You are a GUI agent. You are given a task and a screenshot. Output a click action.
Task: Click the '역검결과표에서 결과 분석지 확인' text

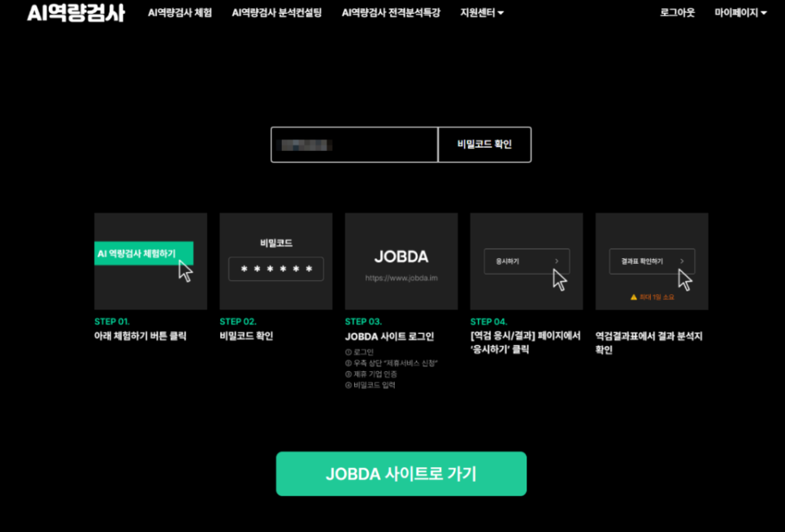click(648, 343)
